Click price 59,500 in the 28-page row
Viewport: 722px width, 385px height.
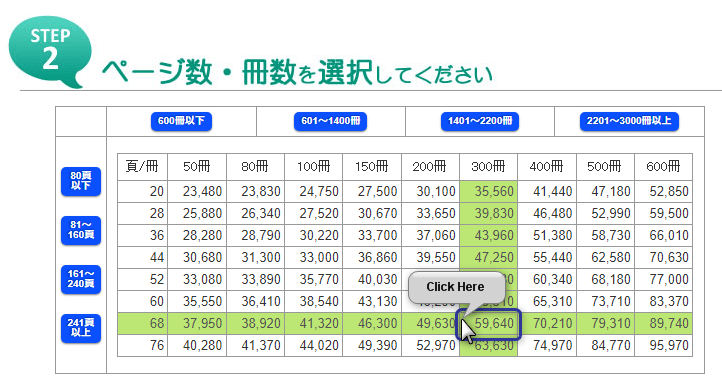[x=664, y=214]
